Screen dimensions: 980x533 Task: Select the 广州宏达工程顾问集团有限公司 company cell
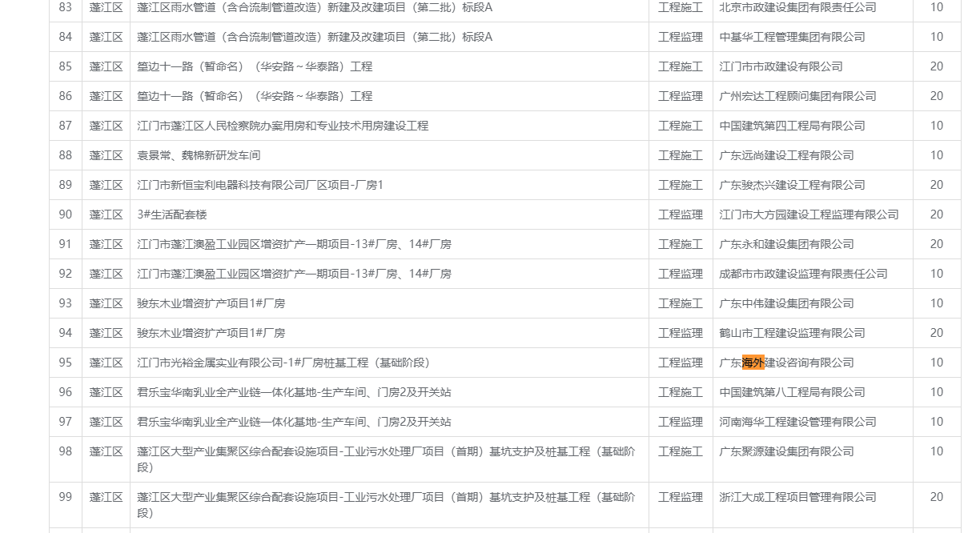(797, 96)
